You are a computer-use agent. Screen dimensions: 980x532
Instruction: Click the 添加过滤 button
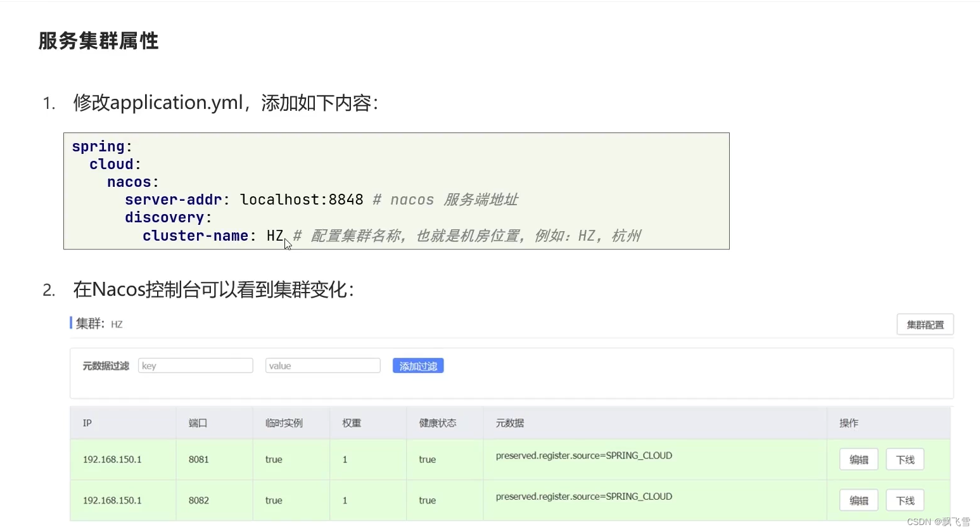pos(418,366)
